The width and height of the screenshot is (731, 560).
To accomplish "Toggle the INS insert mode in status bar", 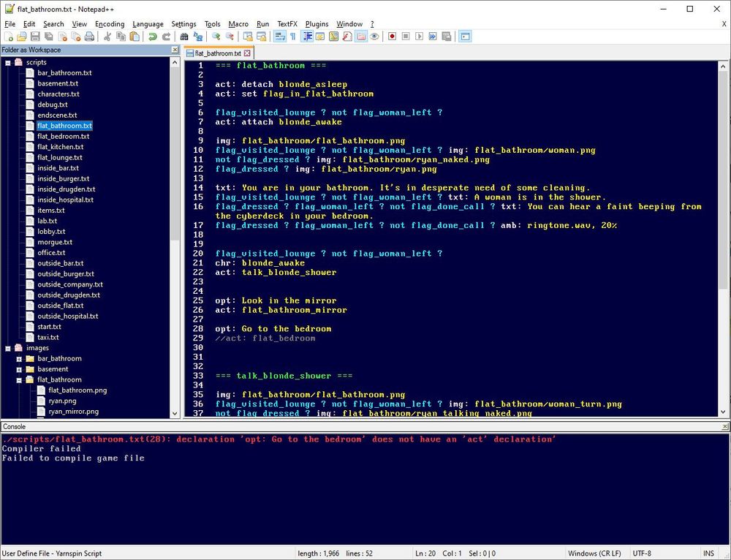I will (708, 553).
